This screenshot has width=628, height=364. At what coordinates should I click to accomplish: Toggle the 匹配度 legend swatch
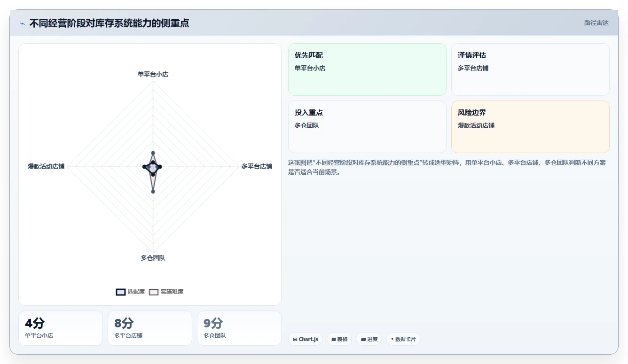click(x=121, y=292)
